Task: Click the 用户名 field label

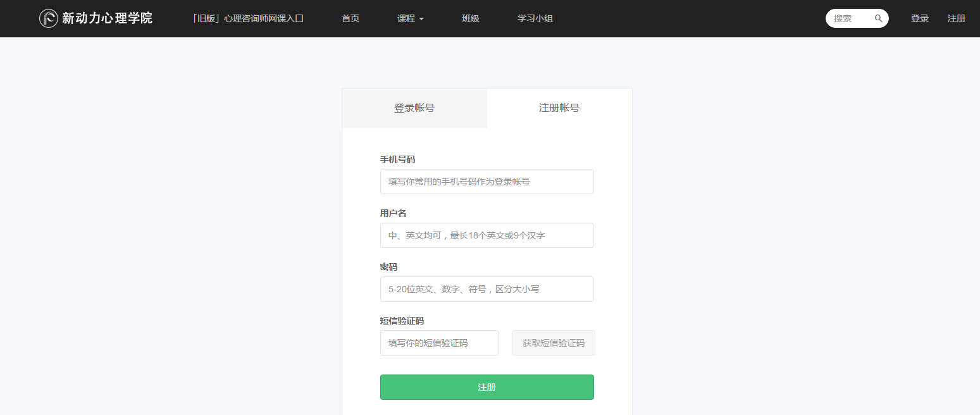Action: (393, 213)
